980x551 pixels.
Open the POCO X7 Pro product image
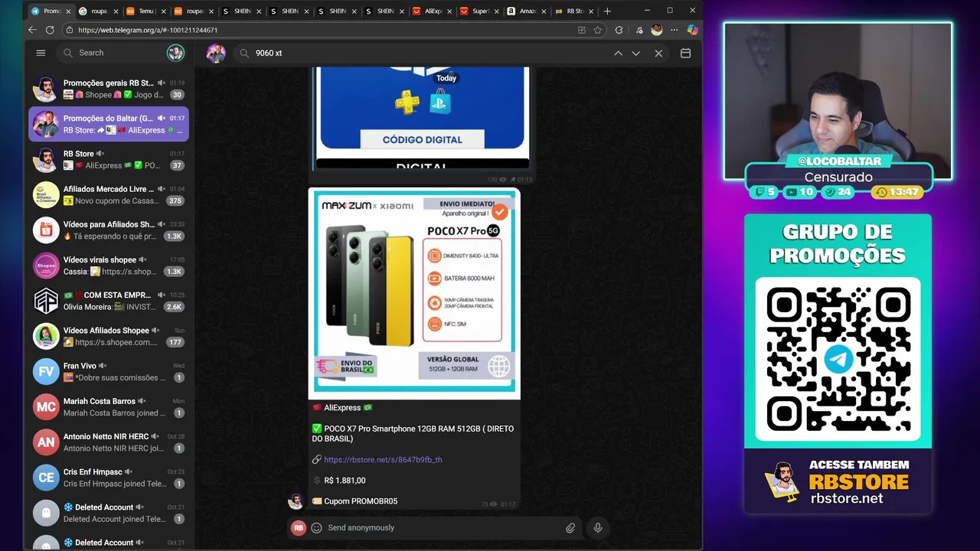click(x=414, y=293)
